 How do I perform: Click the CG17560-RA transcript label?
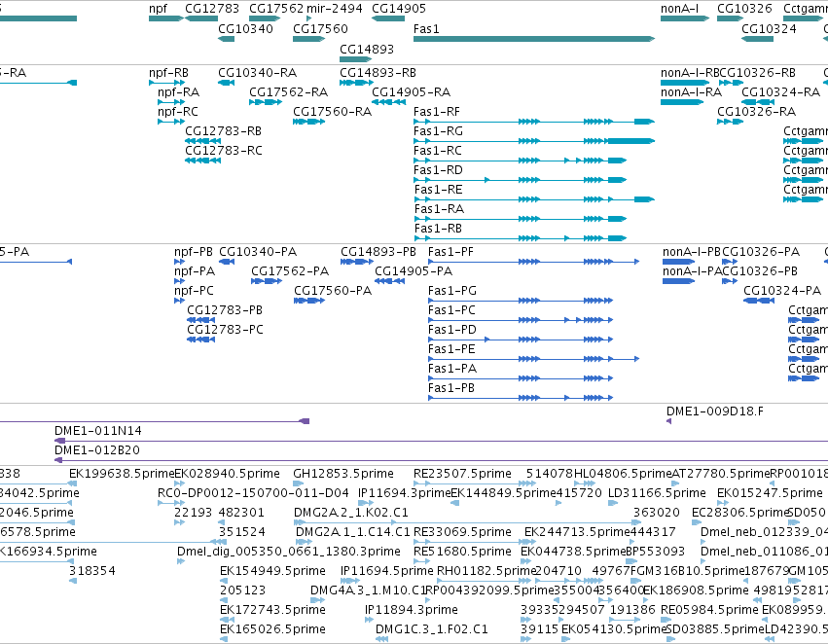coord(332,112)
